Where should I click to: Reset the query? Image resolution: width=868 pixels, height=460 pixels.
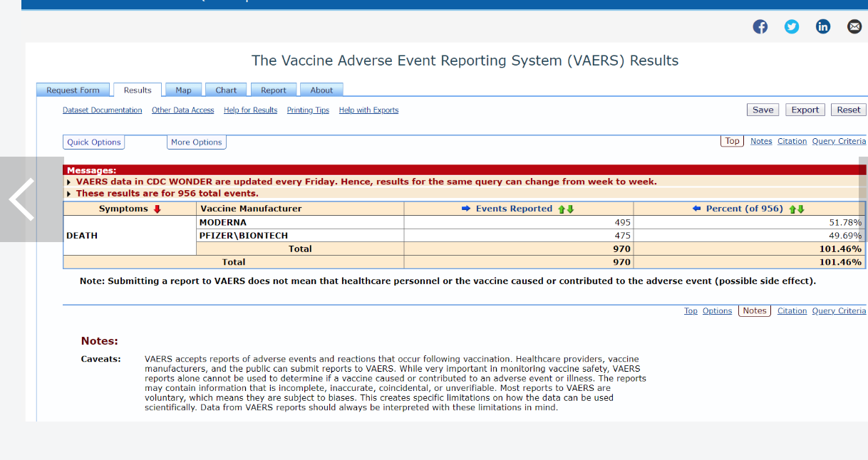coord(848,110)
